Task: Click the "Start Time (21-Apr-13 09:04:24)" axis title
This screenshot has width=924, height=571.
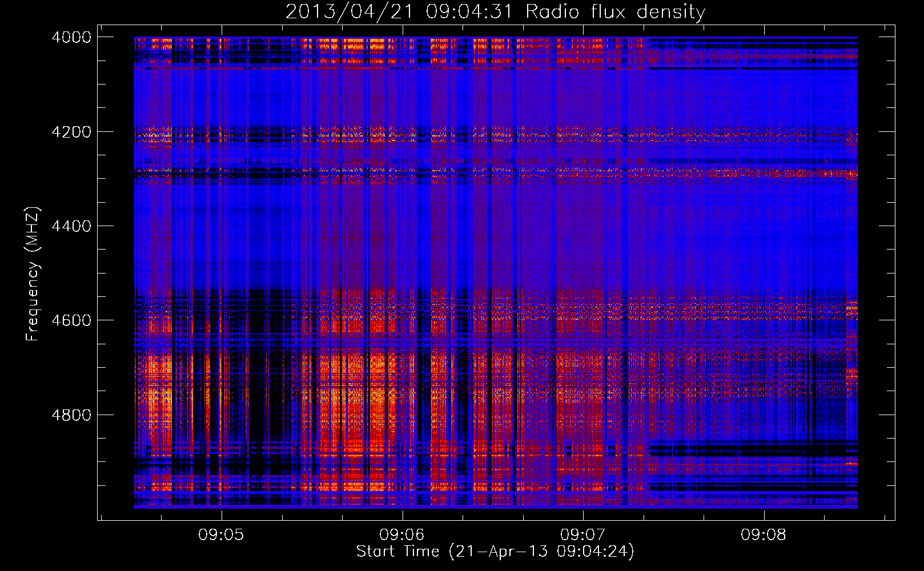Action: click(495, 552)
